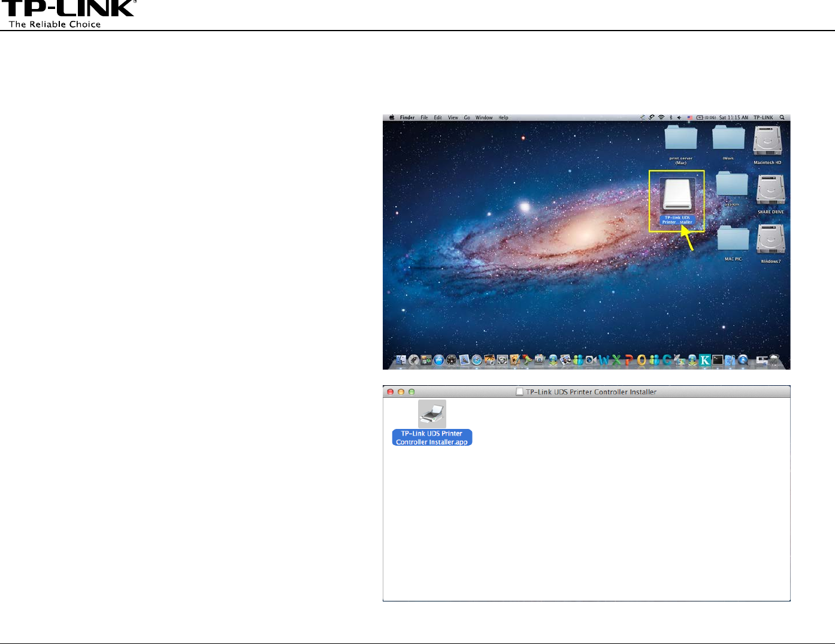Launch Microsoft Word from the Dock
This screenshot has width=835, height=644.
point(603,360)
